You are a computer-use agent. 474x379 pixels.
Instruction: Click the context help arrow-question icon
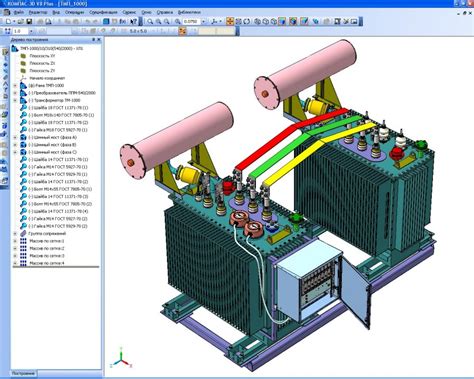tap(133, 22)
